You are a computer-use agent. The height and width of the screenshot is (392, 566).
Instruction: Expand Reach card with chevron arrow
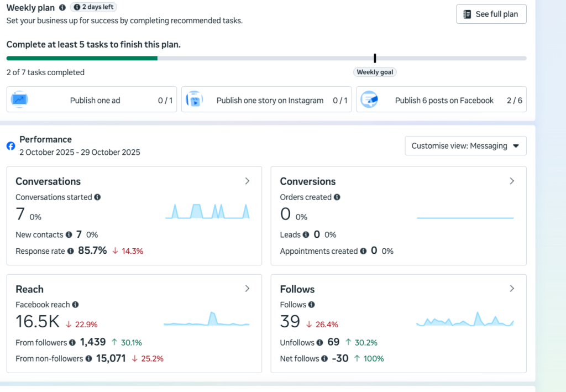247,289
